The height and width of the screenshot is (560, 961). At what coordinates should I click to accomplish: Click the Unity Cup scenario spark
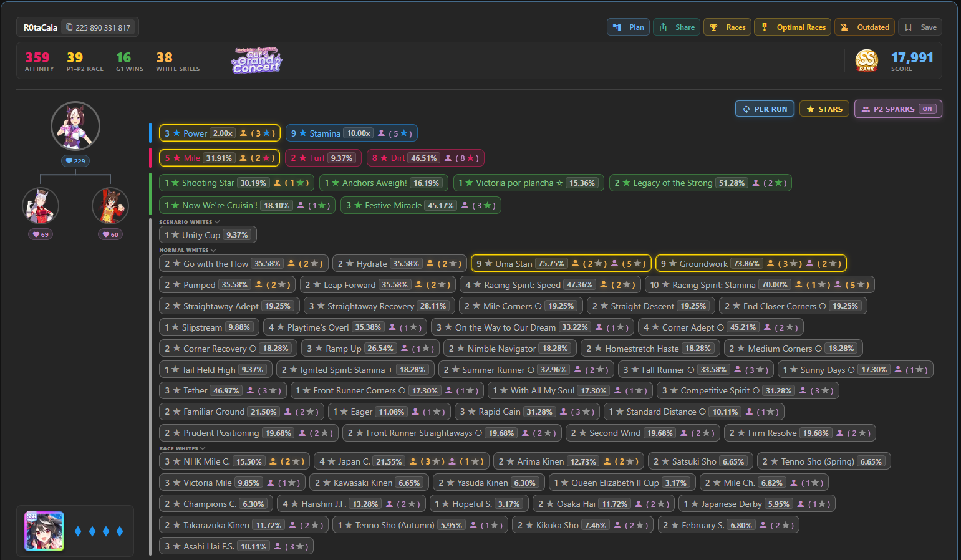pyautogui.click(x=208, y=235)
